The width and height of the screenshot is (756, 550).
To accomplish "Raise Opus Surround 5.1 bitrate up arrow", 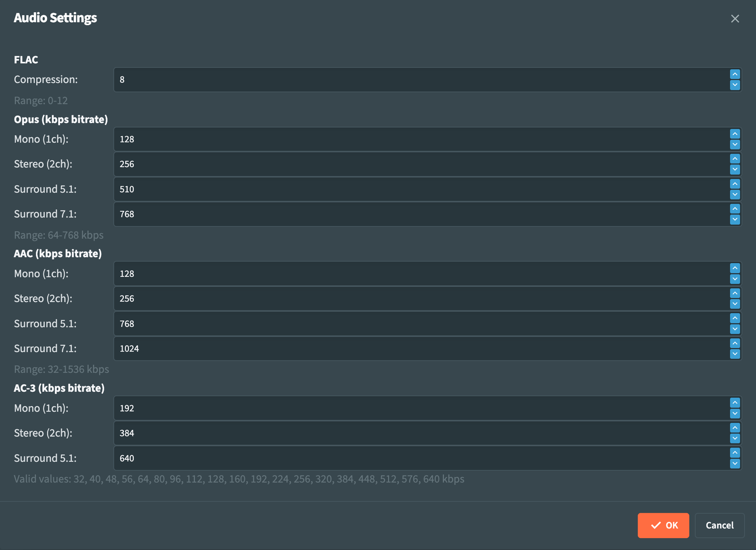I will [735, 184].
